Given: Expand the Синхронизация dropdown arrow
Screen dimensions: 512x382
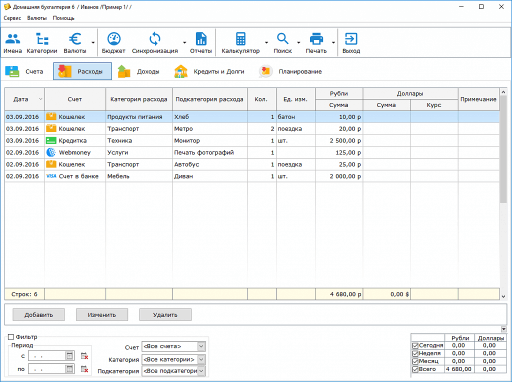Looking at the screenshot, I should [184, 43].
